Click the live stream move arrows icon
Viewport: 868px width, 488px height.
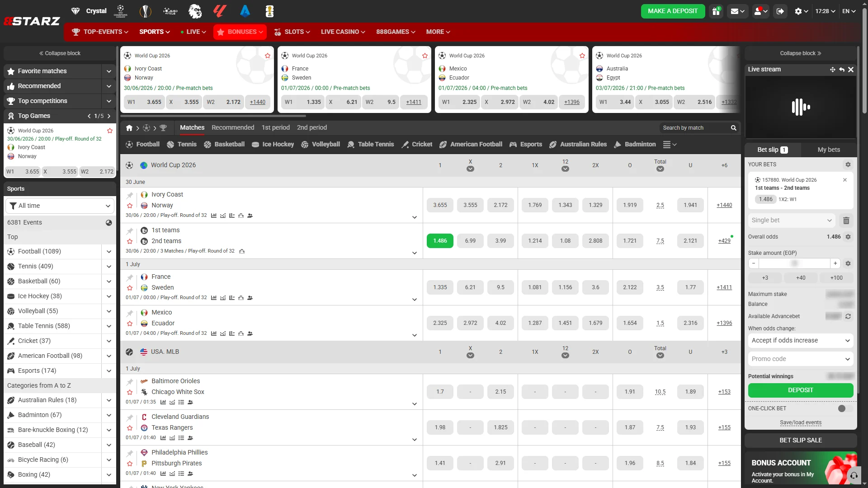tap(832, 70)
